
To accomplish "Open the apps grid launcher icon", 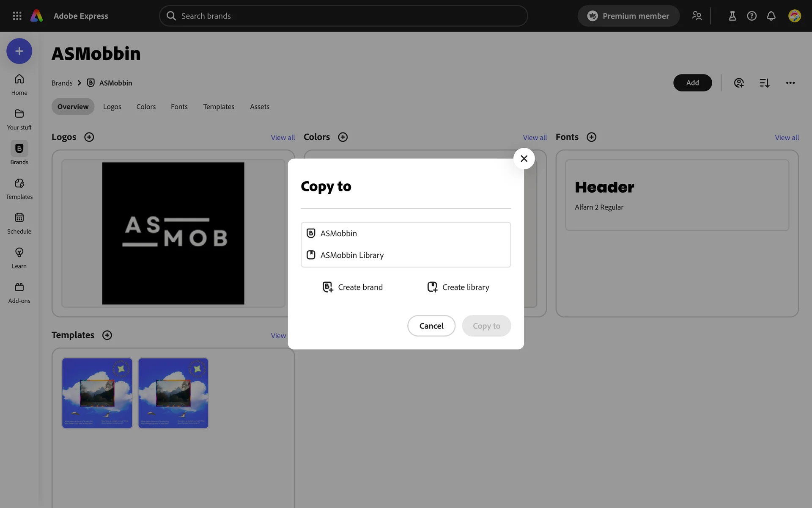I will click(x=17, y=16).
